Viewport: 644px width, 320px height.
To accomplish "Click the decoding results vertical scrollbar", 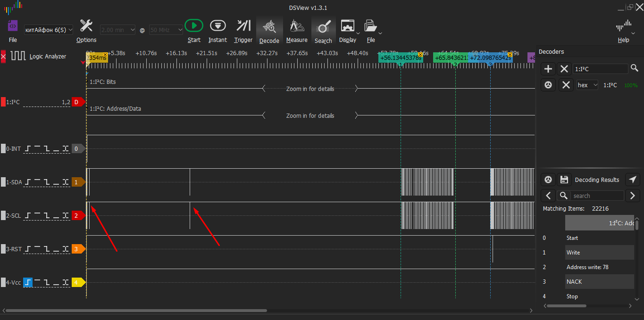I will click(x=637, y=225).
